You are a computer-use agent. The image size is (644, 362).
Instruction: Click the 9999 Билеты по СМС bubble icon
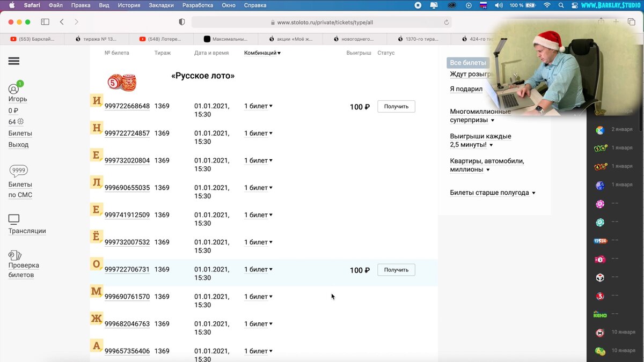pyautogui.click(x=19, y=170)
